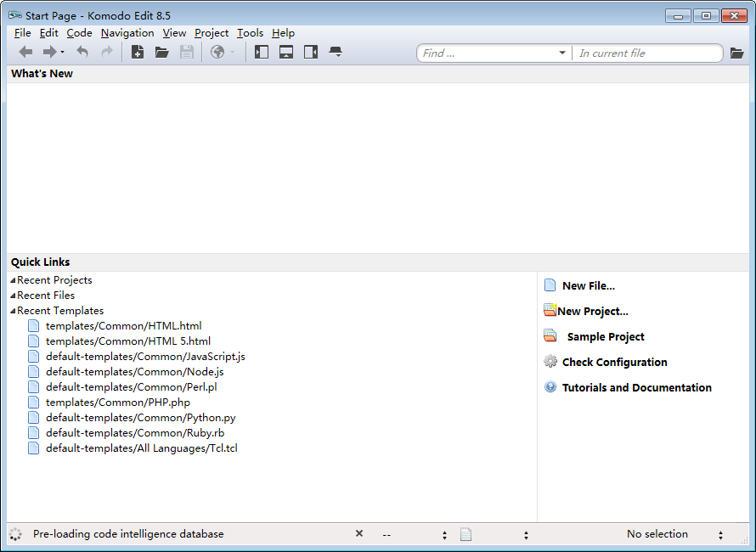
Task: Click the Open File folder toolbar icon
Action: coord(161,52)
